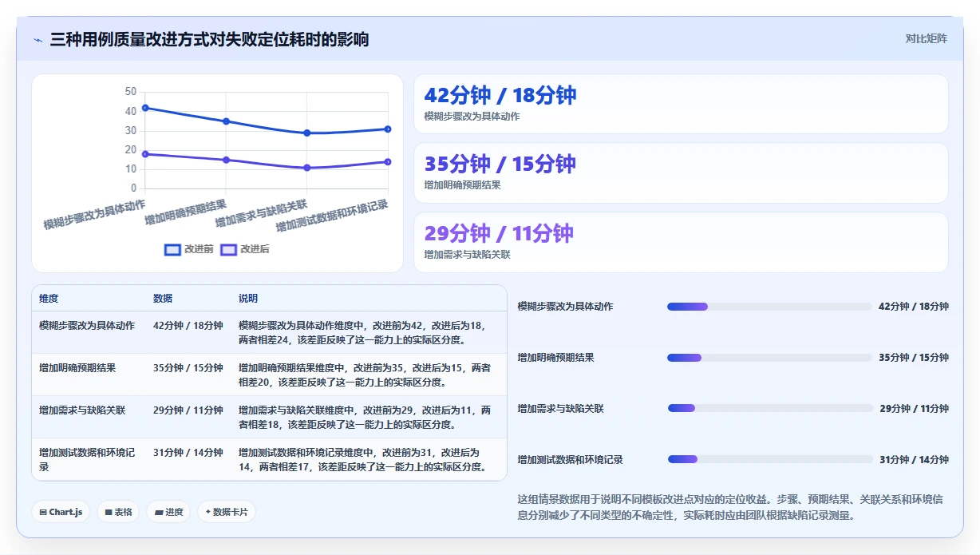This screenshot has height=555, width=980.
Task: Click the 进度 tag chip
Action: [168, 512]
